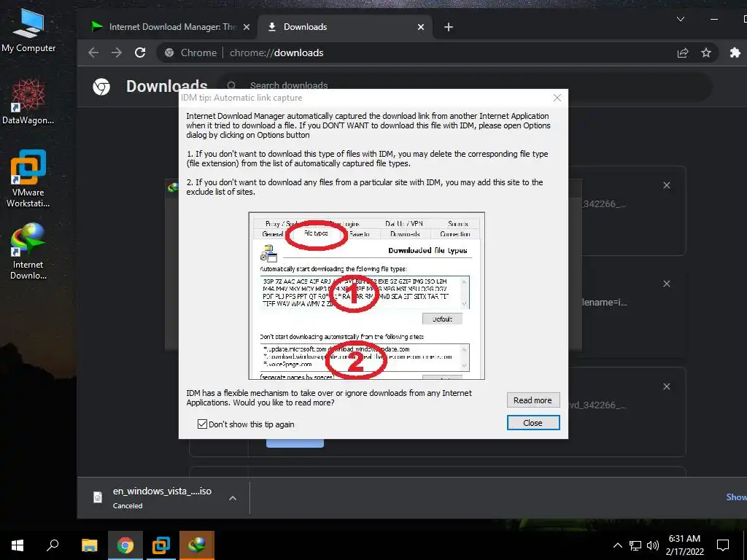Screen dimensions: 747x560
Task: Launch Internet Download Manager desktop shortcut
Action: [x=28, y=251]
